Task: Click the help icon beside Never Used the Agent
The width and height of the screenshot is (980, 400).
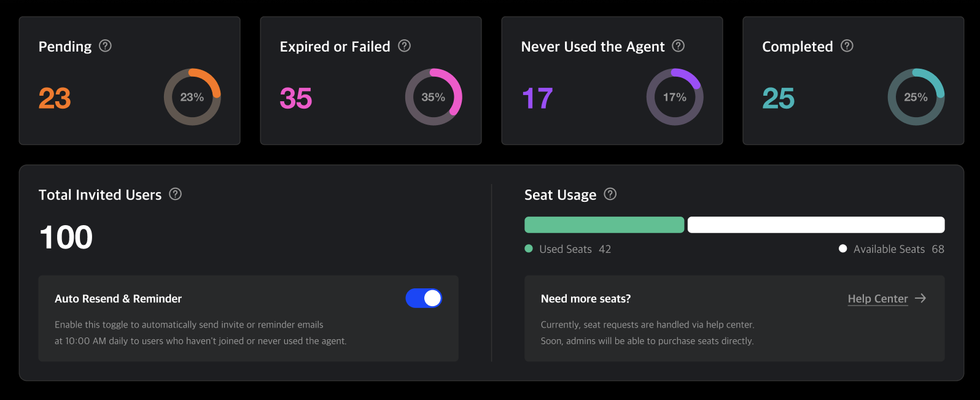Action: (679, 45)
